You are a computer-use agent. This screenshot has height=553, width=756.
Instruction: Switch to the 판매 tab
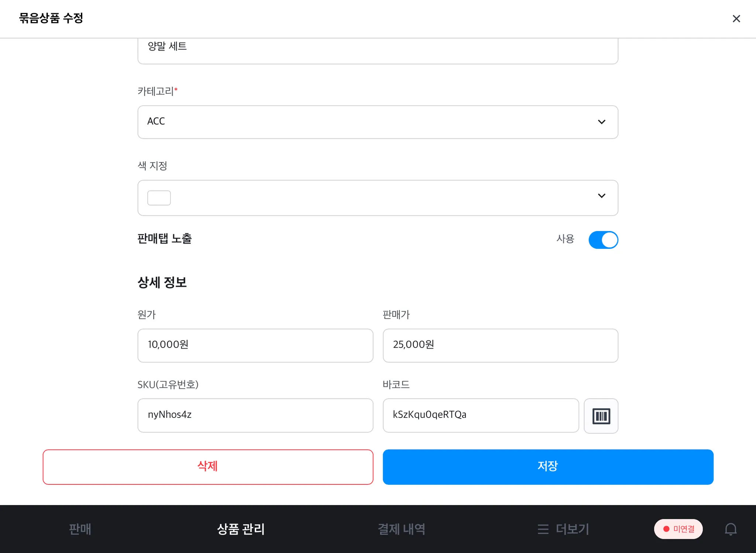click(x=80, y=529)
